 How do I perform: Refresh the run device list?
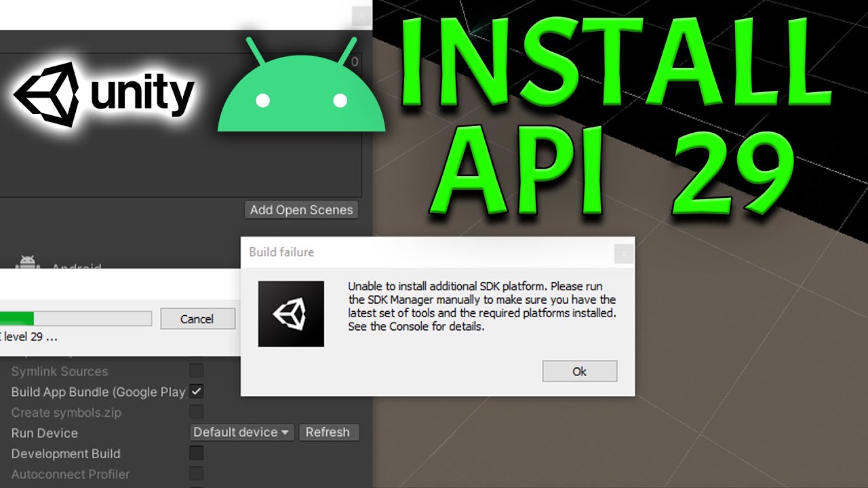[329, 432]
